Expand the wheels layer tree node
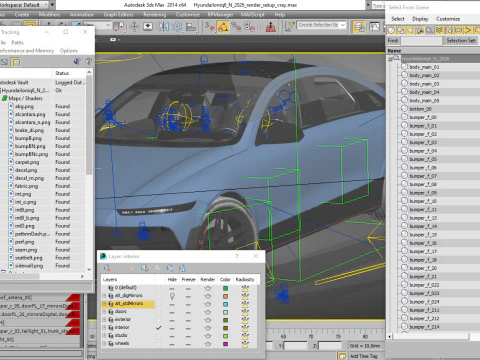 pyautogui.click(x=104, y=344)
